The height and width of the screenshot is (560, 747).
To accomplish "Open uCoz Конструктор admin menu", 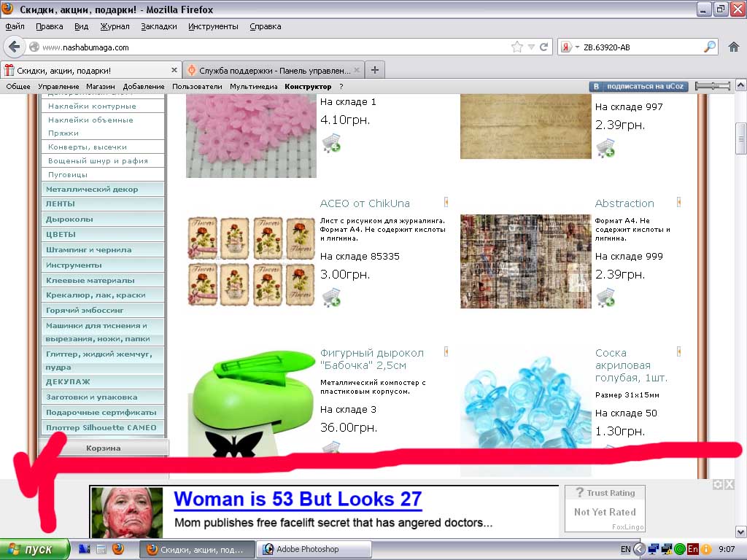I will [x=308, y=86].
